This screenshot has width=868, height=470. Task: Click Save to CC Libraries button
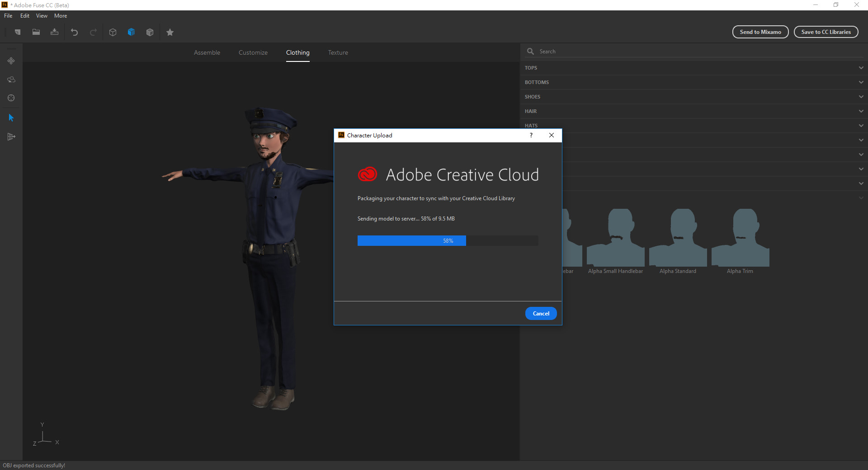826,32
